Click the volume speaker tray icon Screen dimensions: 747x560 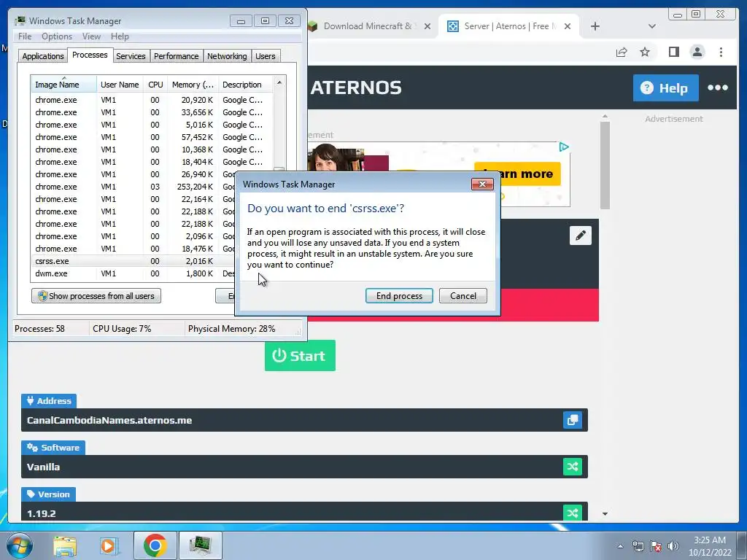[673, 546]
